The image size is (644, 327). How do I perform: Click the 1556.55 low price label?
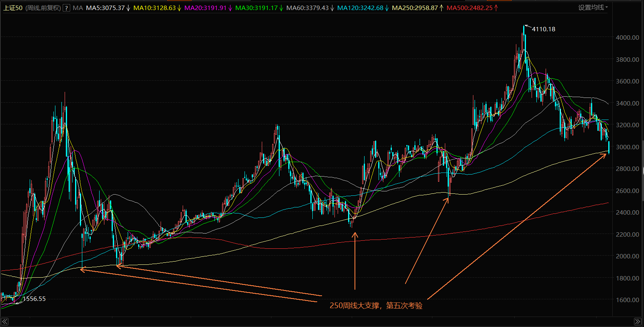(x=34, y=299)
